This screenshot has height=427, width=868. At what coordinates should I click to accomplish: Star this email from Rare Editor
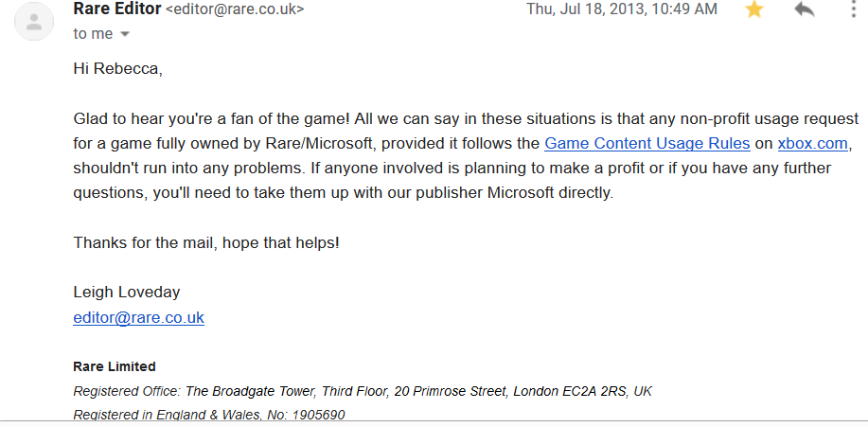[754, 9]
